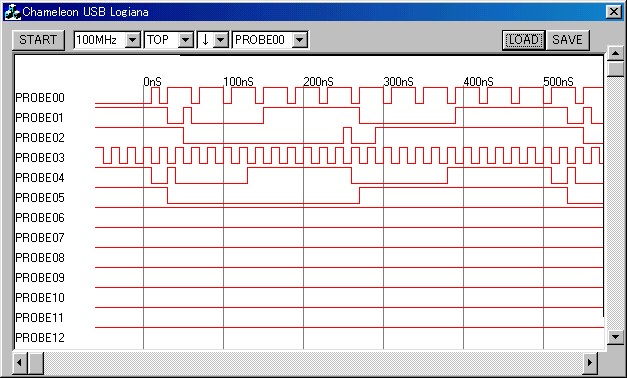This screenshot has width=627, height=378.
Task: Select the PROBE00 channel label
Action: pyautogui.click(x=40, y=98)
